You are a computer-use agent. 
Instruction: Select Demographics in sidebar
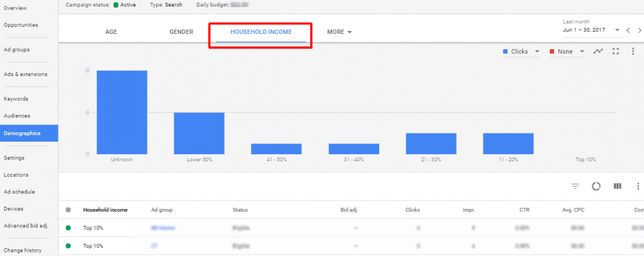29,133
